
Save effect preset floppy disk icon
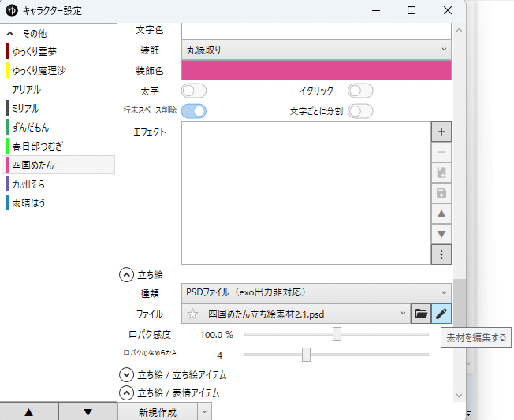coord(441,193)
